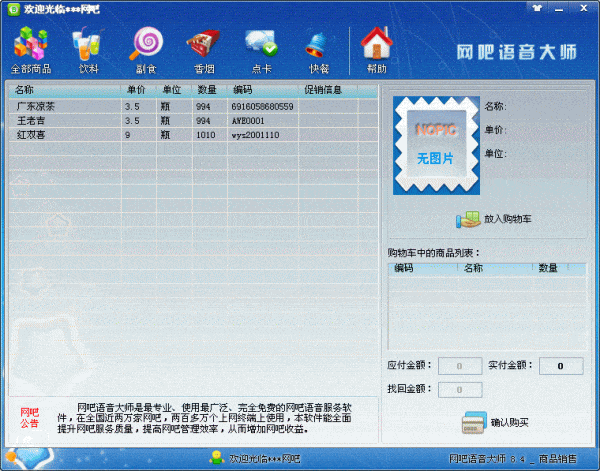This screenshot has height=471, width=600.
Task: Click the skin changer shirt icon
Action: point(539,7)
